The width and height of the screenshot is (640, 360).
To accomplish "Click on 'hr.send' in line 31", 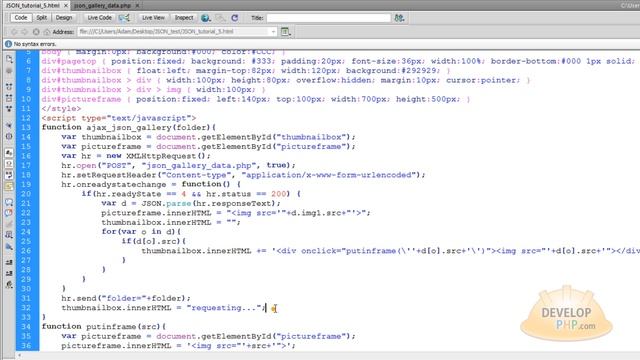I will click(x=79, y=298).
